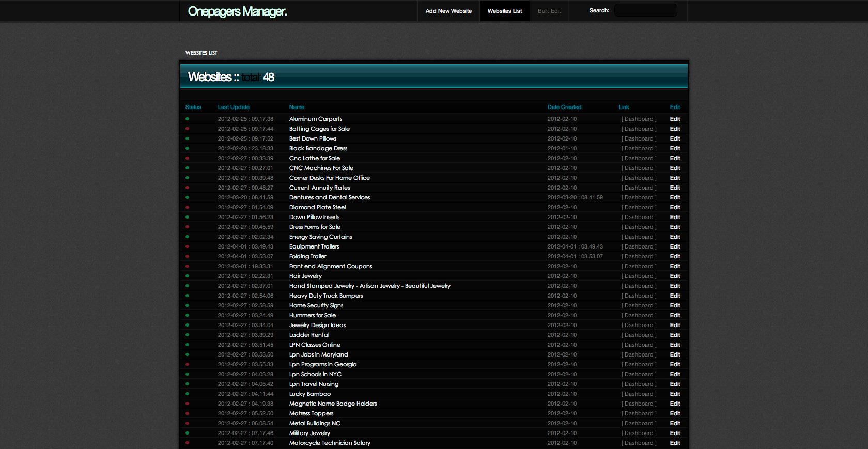Open Dashboard for Heavy Duty Truck Bumpers
The image size is (868, 449).
639,296
